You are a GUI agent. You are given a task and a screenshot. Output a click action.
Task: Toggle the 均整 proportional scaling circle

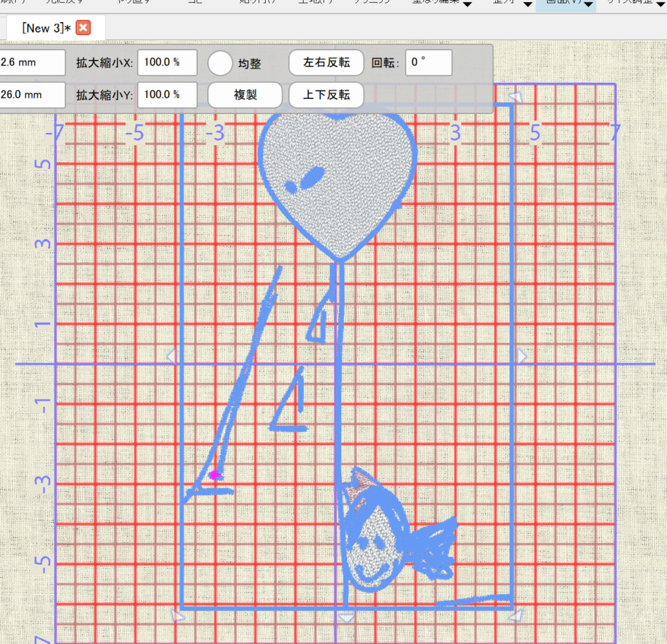tap(221, 63)
